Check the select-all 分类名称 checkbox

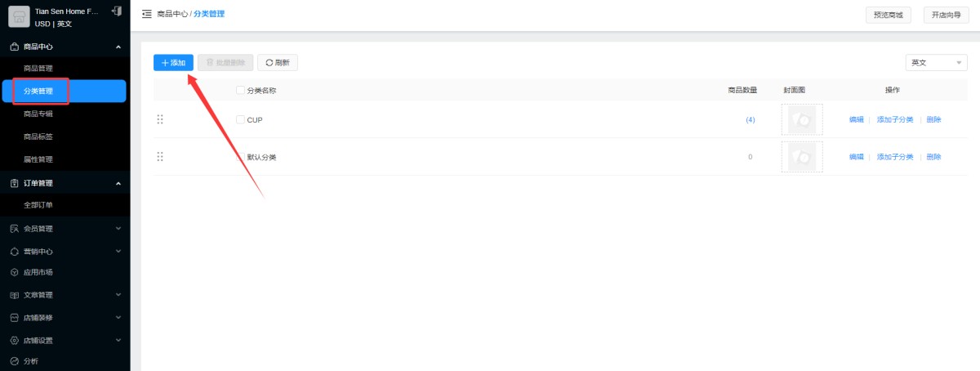[x=240, y=91]
